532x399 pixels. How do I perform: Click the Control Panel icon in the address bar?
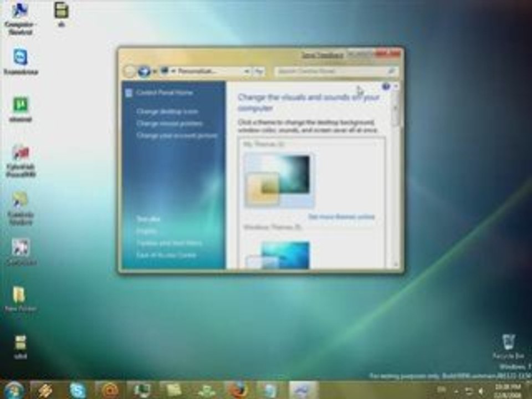(165, 71)
